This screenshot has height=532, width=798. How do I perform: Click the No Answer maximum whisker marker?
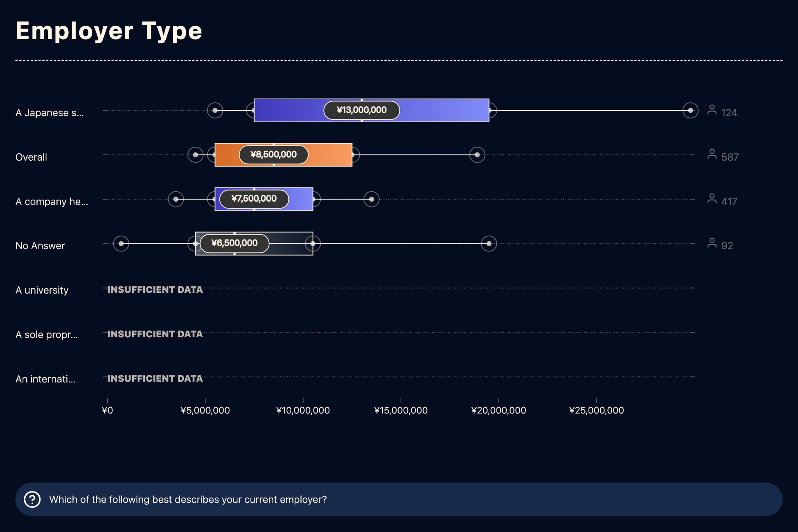point(489,244)
